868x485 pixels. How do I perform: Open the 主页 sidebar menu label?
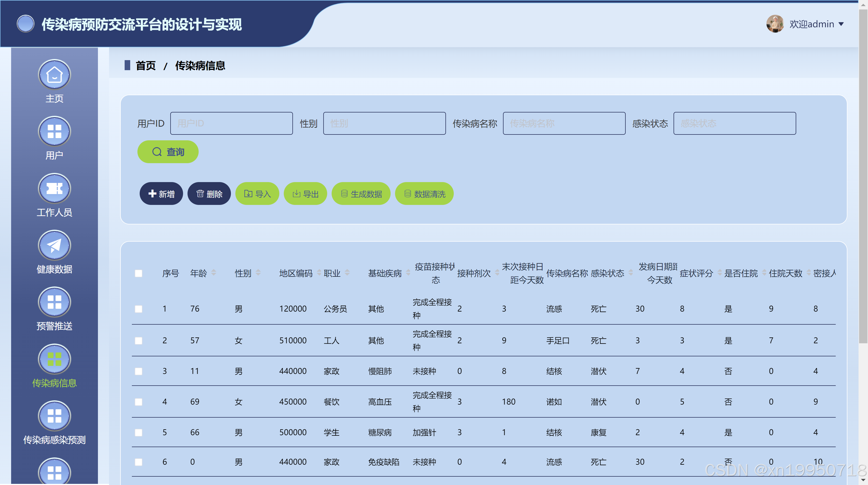coord(54,99)
